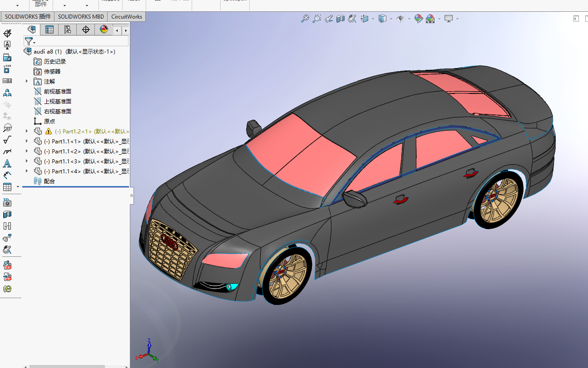The width and height of the screenshot is (588, 368).
Task: Click the Zoom to Fit magnifier icon
Action: coord(305,19)
